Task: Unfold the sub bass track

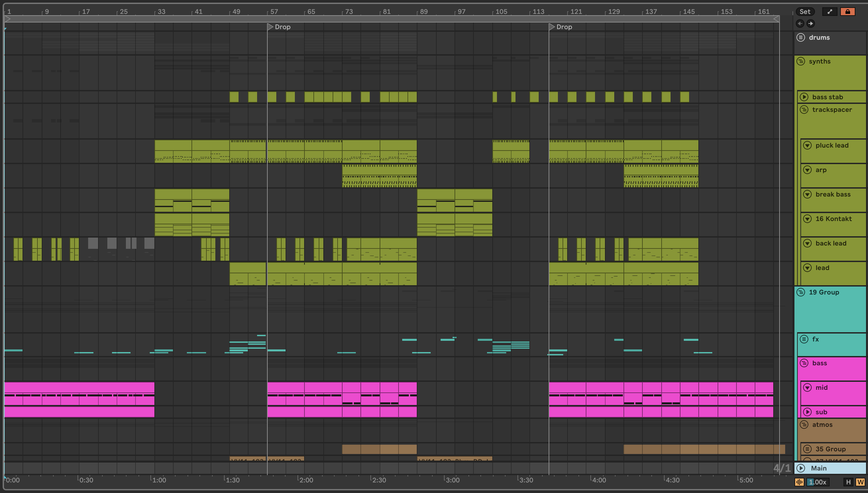Action: [807, 412]
